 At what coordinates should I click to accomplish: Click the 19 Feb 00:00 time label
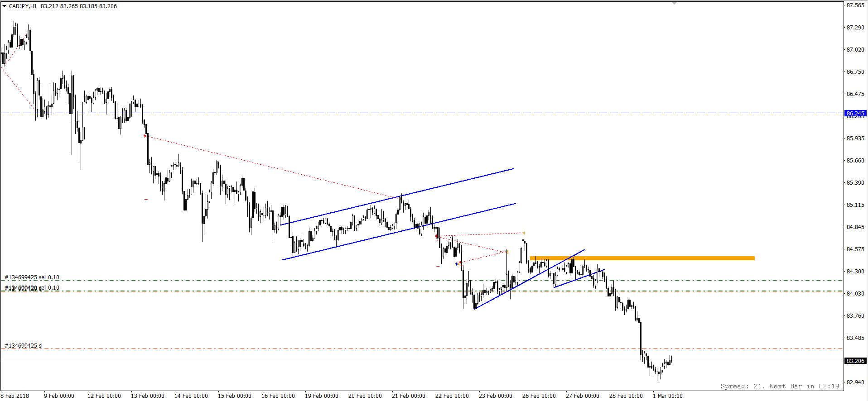[322, 396]
